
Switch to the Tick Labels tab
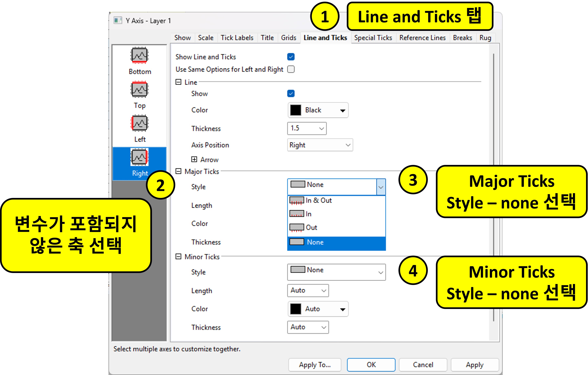(x=237, y=38)
